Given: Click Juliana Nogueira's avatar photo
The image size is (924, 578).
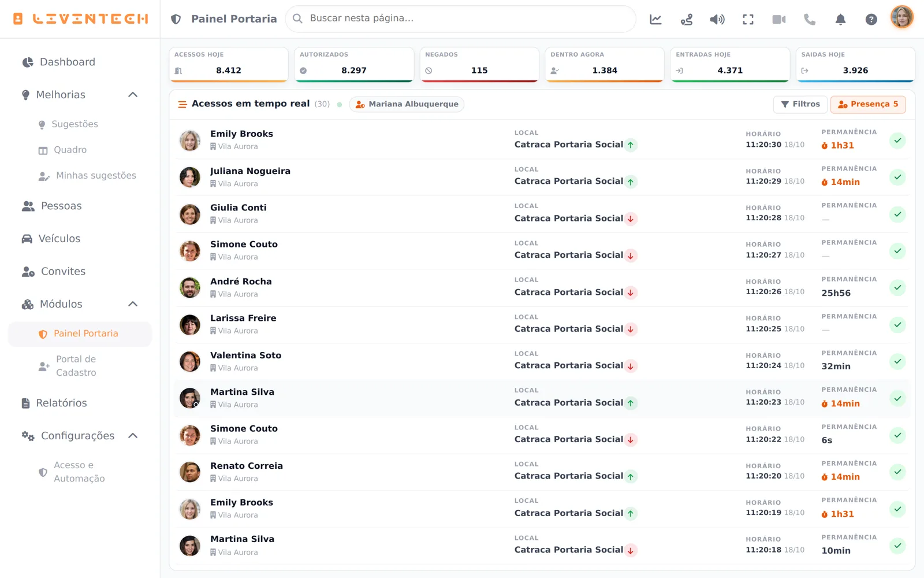Looking at the screenshot, I should 189,177.
